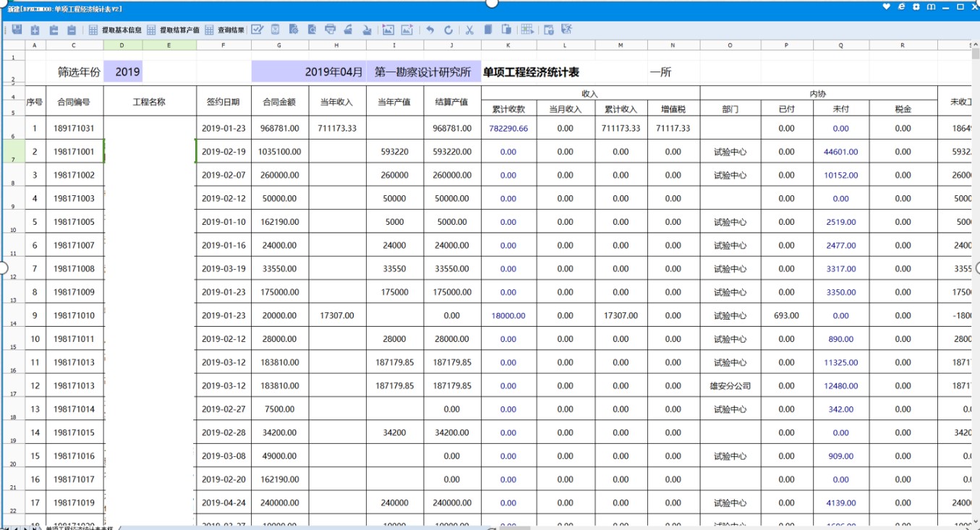Click the 提取基本信息 button
This screenshot has height=530, width=980.
coord(115,30)
